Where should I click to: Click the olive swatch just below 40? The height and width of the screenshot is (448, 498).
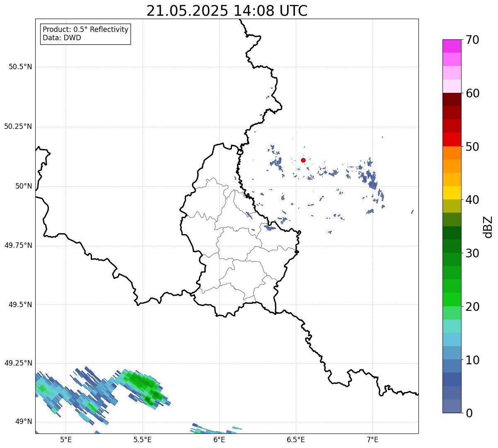[452, 206]
